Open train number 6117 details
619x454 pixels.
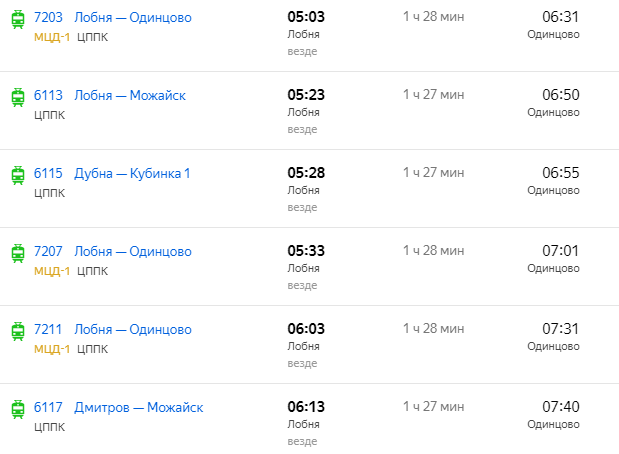(x=48, y=407)
